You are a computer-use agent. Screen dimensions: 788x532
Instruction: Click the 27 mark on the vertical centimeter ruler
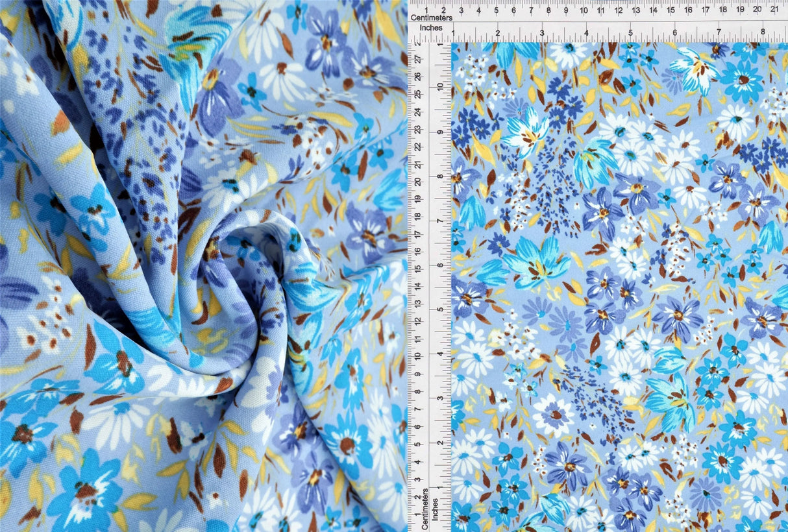419,58
